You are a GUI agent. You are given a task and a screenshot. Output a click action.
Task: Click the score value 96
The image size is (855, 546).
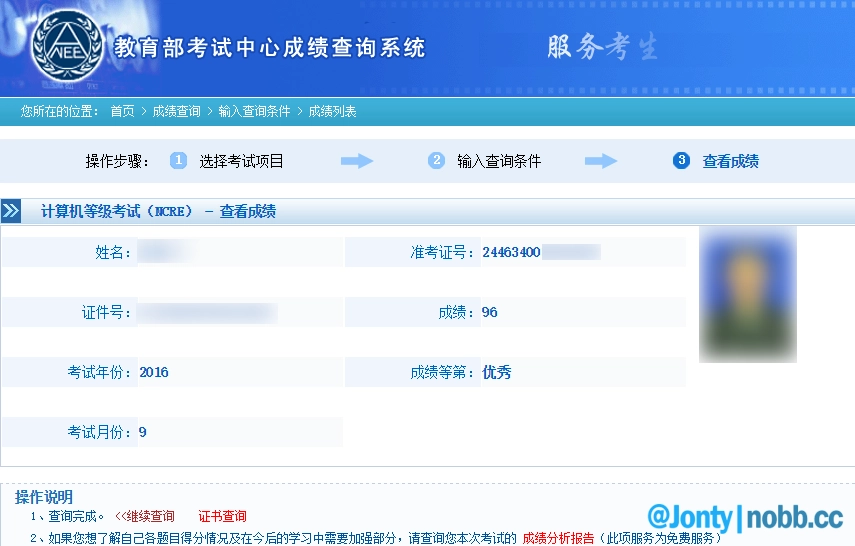(x=489, y=313)
